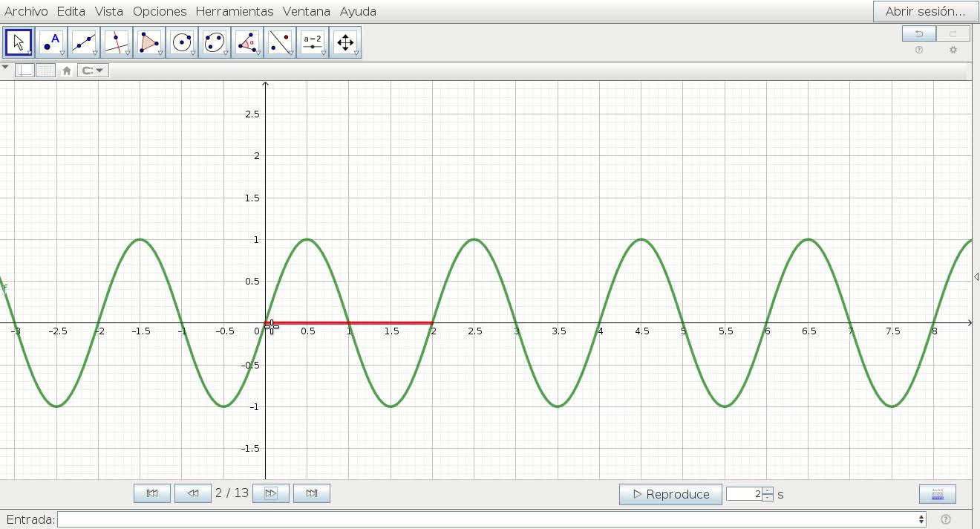Toggle the axes display button
Viewport: 980px width, 529px height.
(25, 71)
